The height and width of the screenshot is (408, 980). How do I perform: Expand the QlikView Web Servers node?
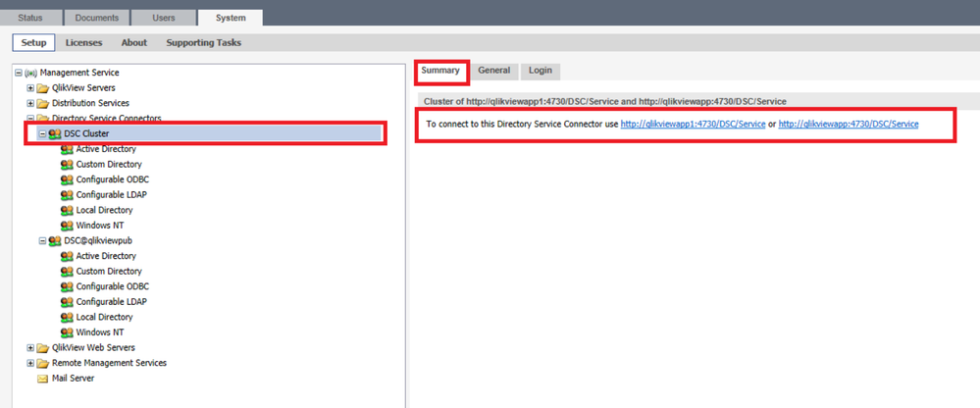click(30, 347)
